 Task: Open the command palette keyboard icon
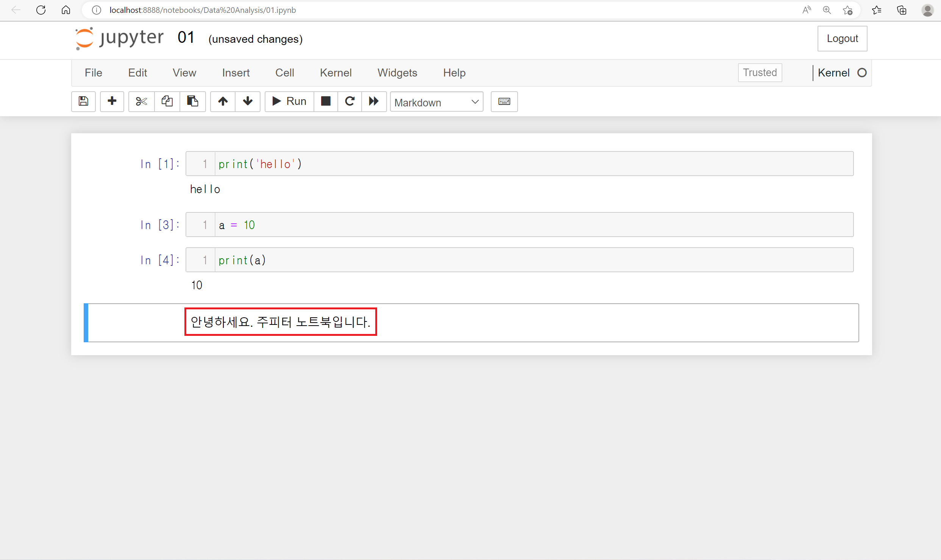[x=504, y=101]
